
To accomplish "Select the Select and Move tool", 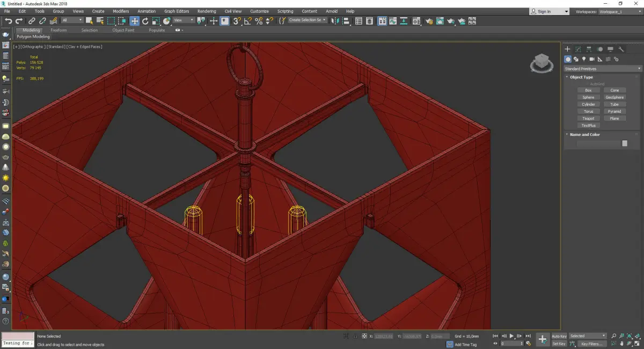I will coord(135,20).
